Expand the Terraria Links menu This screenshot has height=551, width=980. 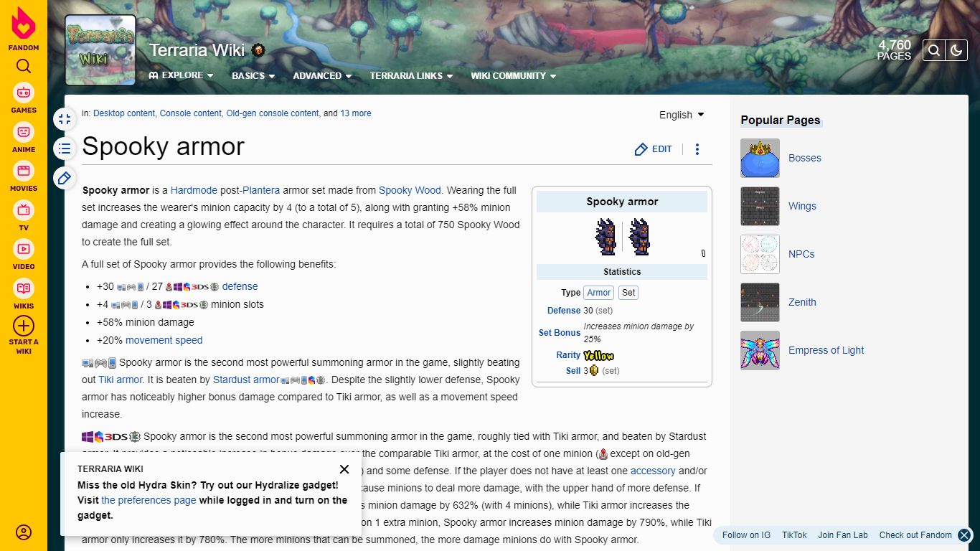coord(411,75)
